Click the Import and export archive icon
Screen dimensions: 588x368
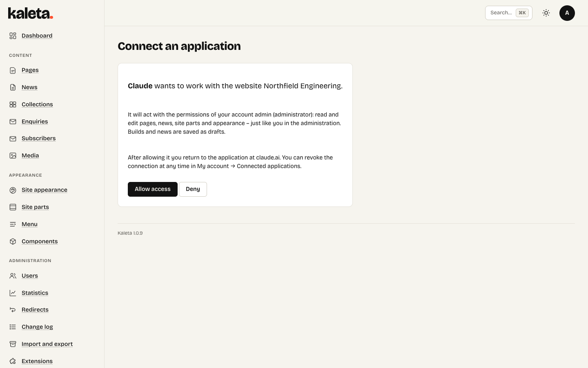coord(13,344)
